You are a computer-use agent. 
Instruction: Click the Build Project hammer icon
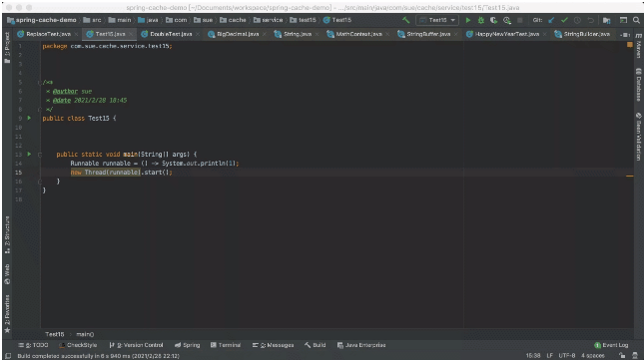[x=405, y=20]
